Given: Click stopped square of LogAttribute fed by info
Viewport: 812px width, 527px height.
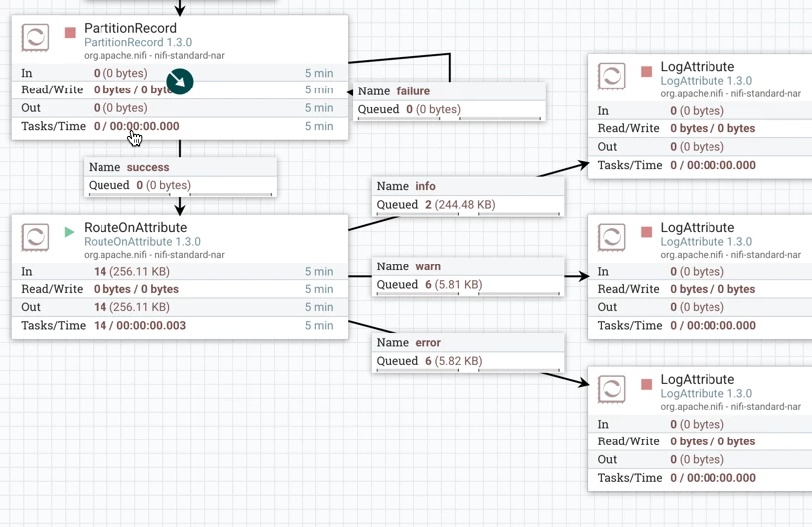Looking at the screenshot, I should (x=646, y=71).
